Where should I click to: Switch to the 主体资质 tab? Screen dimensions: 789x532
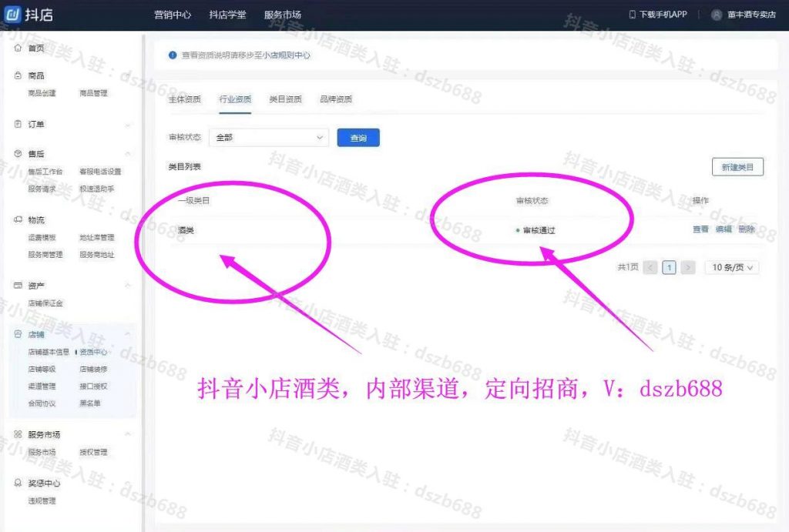point(185,99)
